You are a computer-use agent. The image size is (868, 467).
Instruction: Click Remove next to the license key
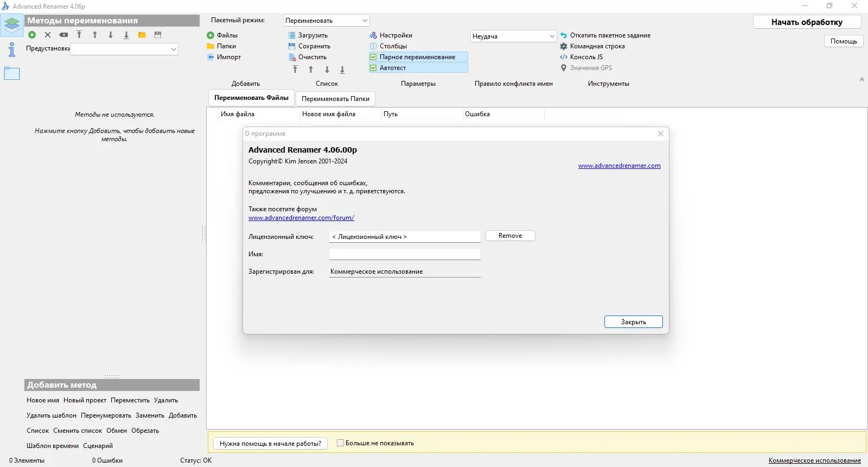point(510,236)
